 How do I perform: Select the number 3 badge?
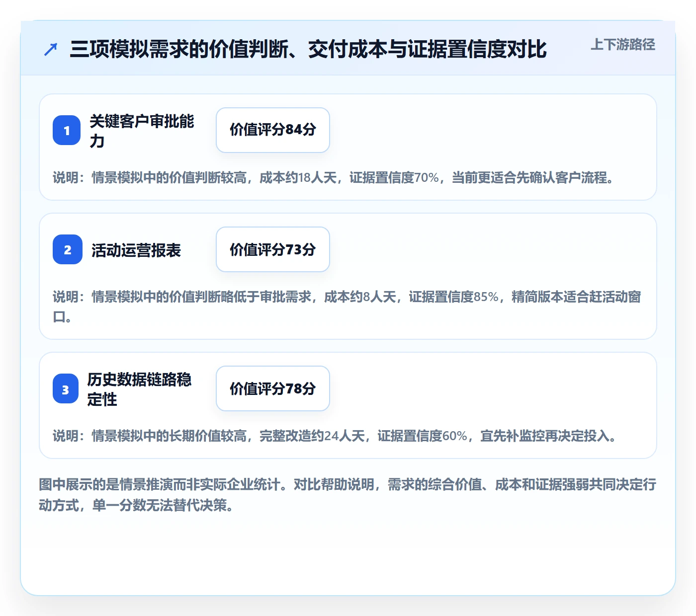tap(66, 388)
